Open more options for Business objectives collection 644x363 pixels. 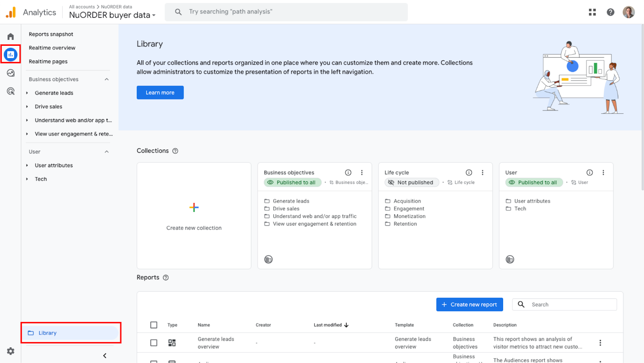[362, 172]
